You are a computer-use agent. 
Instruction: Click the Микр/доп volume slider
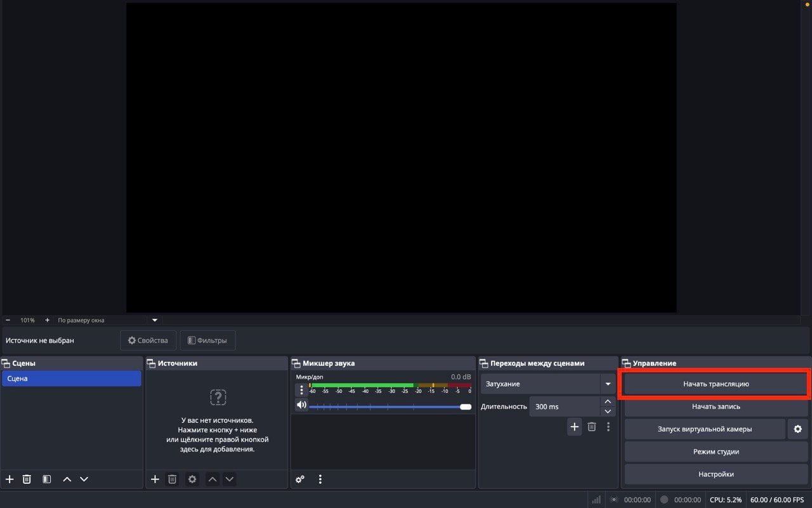[388, 406]
